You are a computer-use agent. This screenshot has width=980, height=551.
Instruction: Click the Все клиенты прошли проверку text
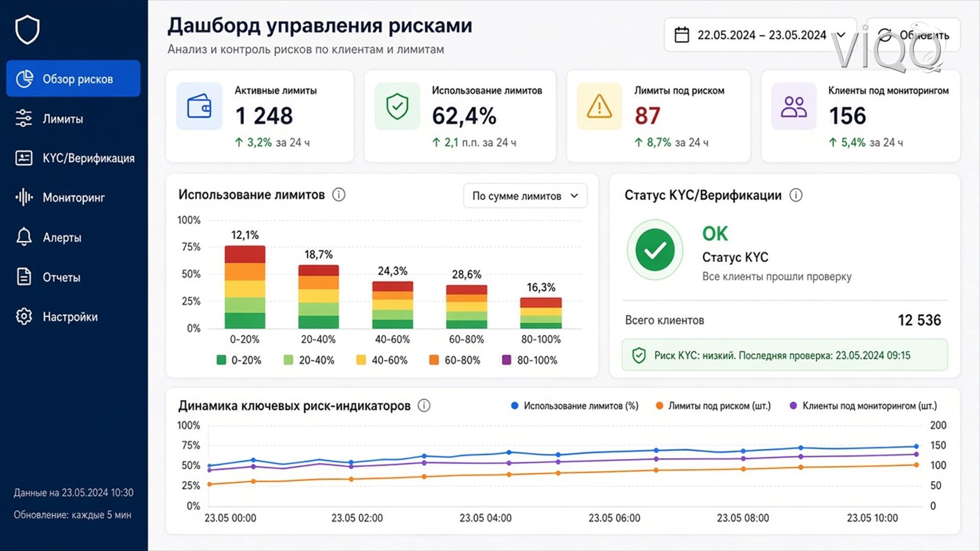pyautogui.click(x=777, y=277)
